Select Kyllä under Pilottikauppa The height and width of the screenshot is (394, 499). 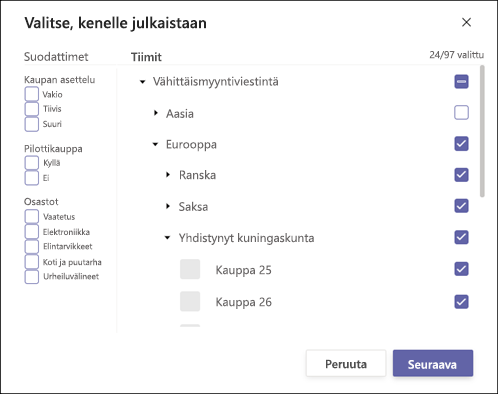coord(32,163)
